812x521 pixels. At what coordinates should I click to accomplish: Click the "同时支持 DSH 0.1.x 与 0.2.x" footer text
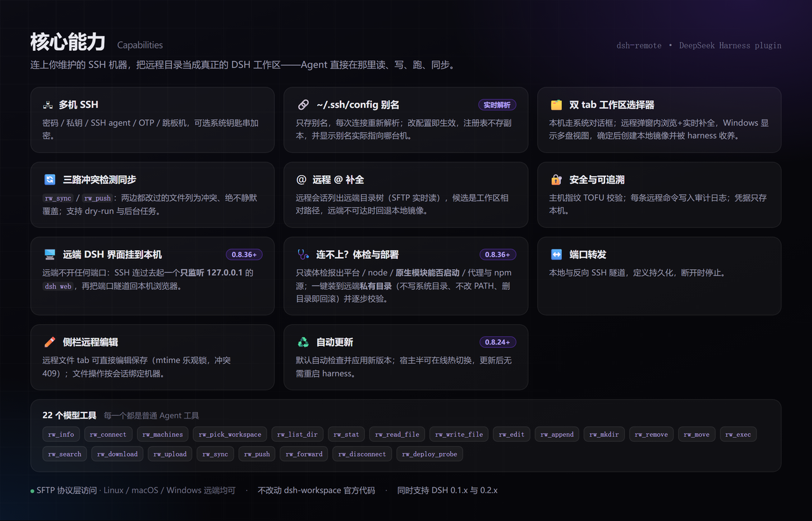[x=448, y=491]
